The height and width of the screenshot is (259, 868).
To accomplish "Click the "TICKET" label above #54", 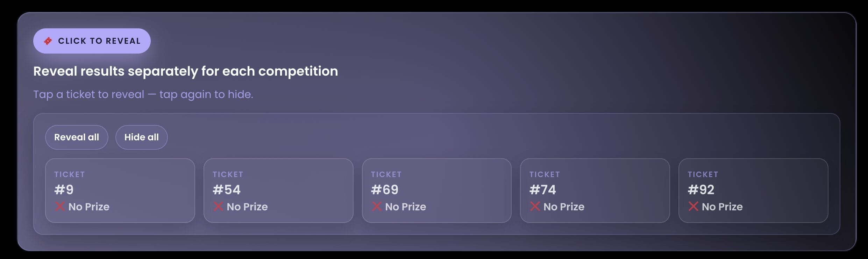I will click(228, 174).
